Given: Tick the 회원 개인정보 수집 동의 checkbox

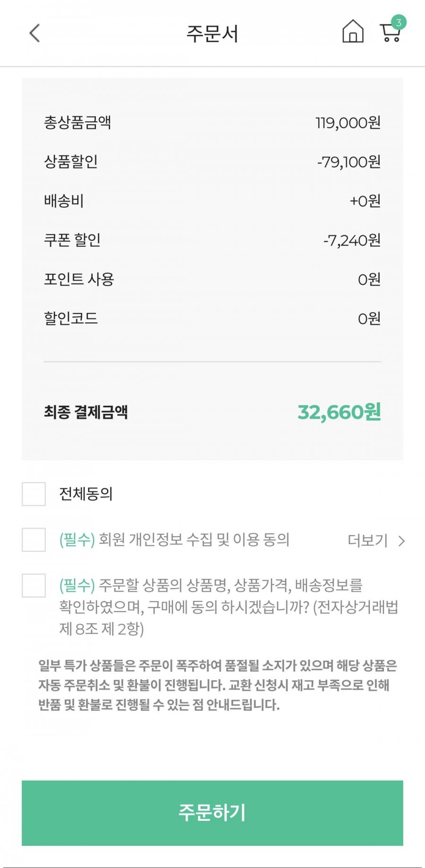Looking at the screenshot, I should 34,540.
